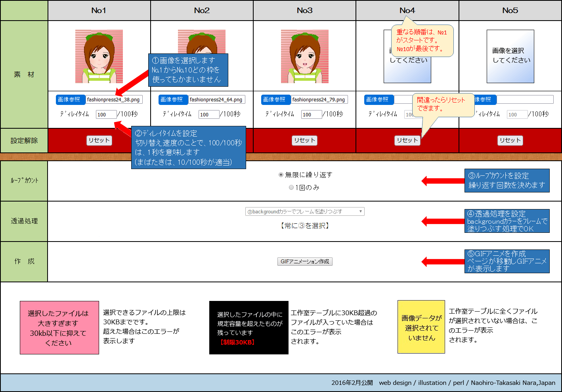Click the No2 delay time input field
The image size is (562, 392).
208,114
